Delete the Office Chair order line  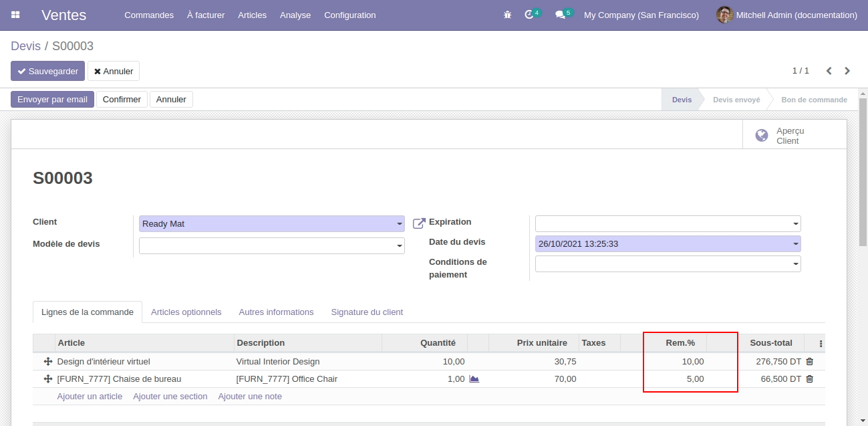810,379
